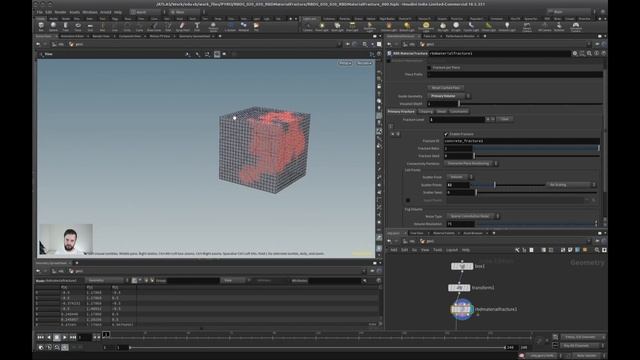640x360 pixels.
Task: Select the Tube shelf tool
Action: pyautogui.click(x=65, y=27)
